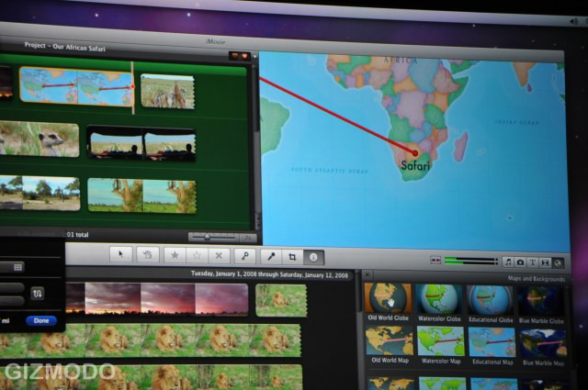Viewport: 588px width, 390px height.
Task: Open the dropdown arrow beside marker buttons
Action: click(x=254, y=57)
